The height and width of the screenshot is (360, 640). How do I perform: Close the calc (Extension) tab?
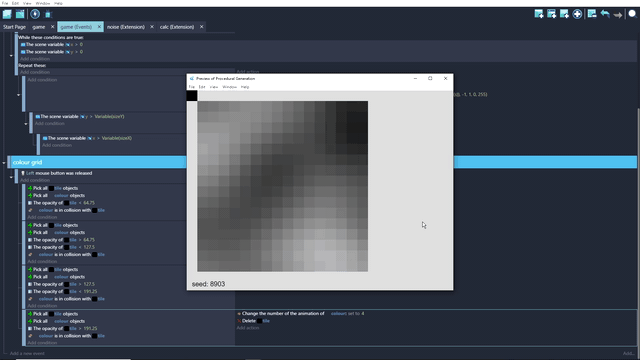(201, 27)
